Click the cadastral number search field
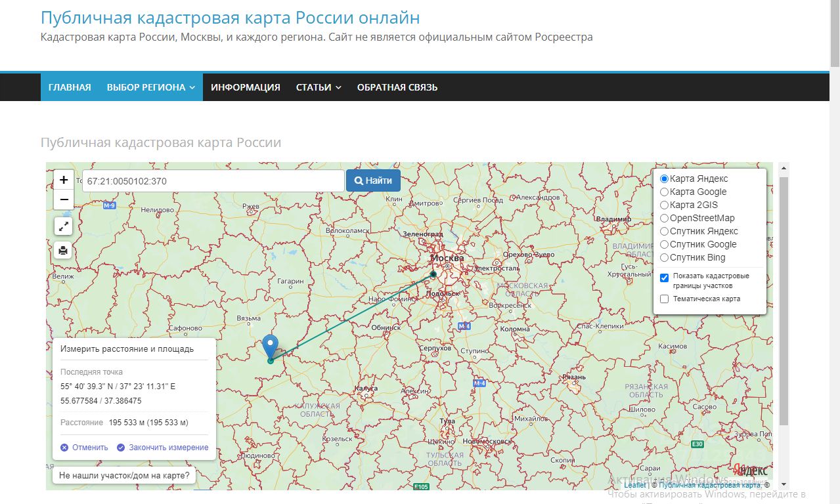 (x=213, y=180)
